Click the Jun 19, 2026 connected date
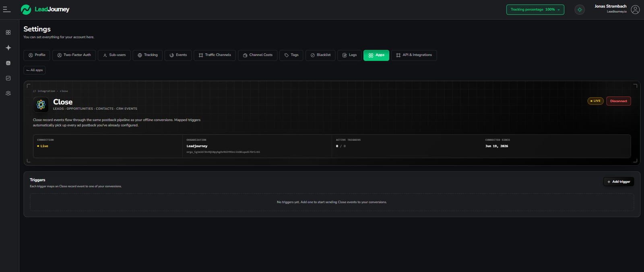 (x=497, y=146)
